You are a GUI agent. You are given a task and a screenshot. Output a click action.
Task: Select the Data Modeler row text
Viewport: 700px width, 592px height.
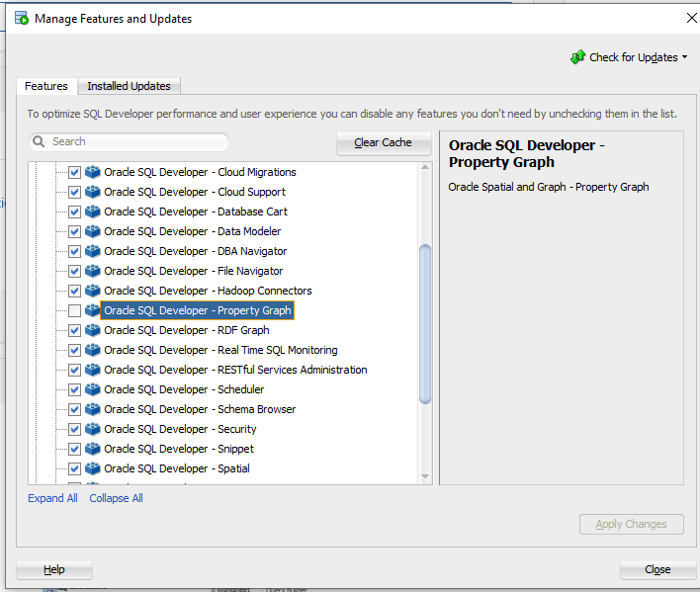193,231
